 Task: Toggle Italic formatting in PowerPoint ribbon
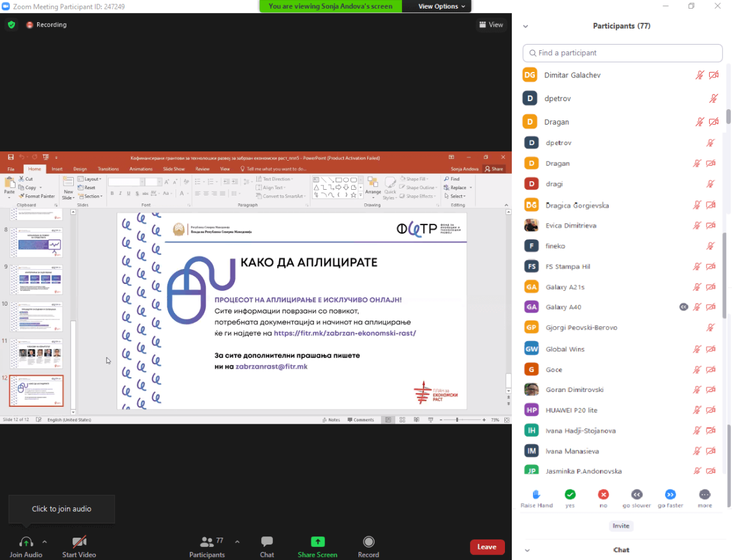coord(120,193)
